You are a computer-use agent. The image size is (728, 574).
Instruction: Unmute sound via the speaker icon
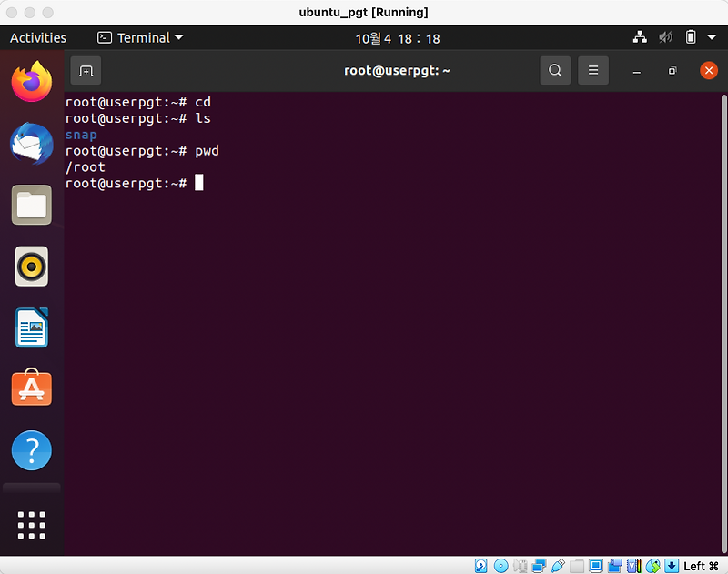point(665,37)
